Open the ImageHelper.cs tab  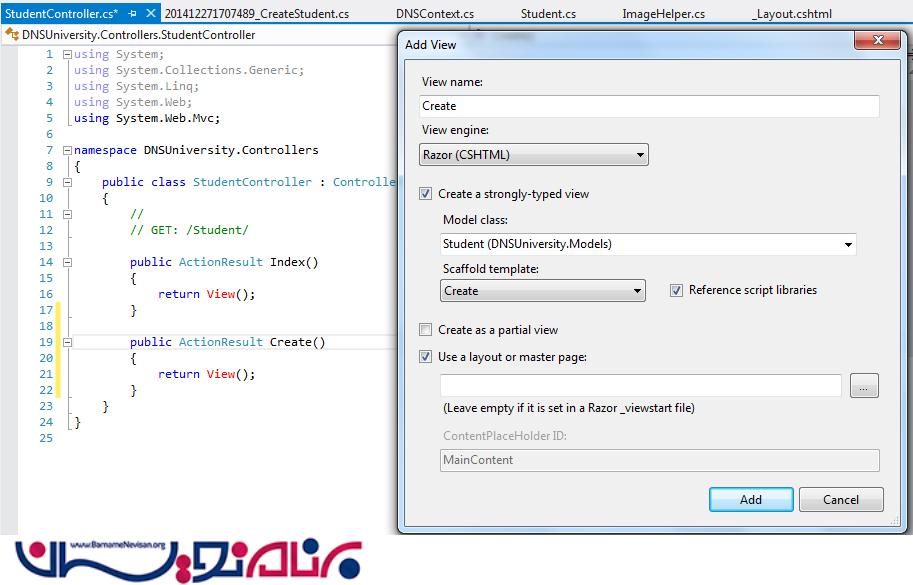point(663,14)
